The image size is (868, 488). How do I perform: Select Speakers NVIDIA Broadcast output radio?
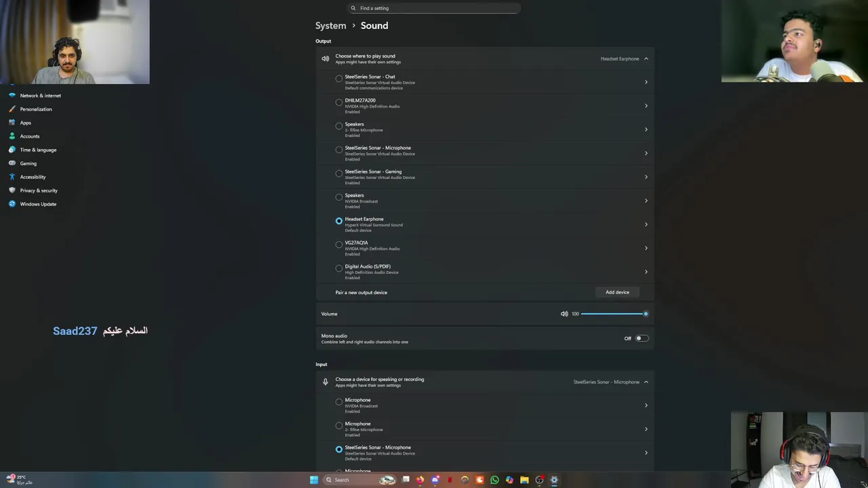coord(339,197)
